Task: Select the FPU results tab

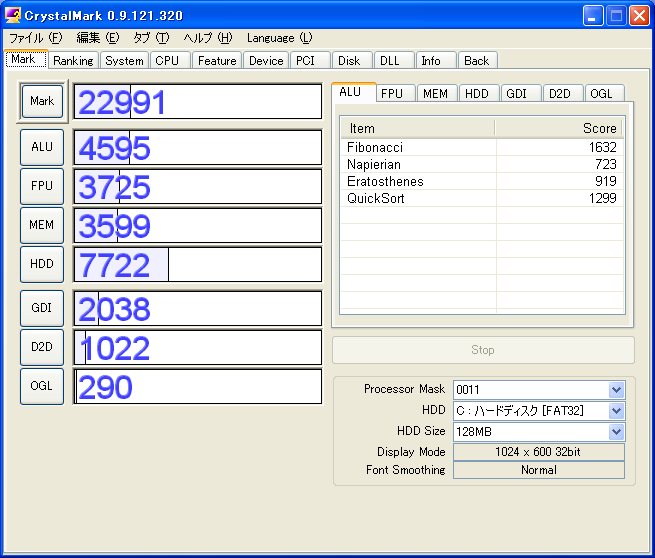Action: [x=392, y=94]
